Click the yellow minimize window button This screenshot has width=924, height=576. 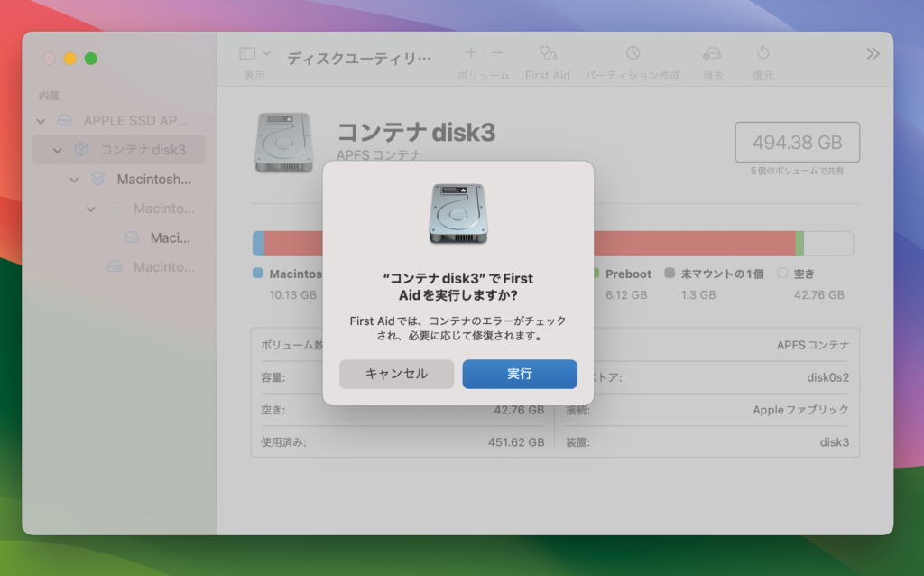(x=69, y=59)
